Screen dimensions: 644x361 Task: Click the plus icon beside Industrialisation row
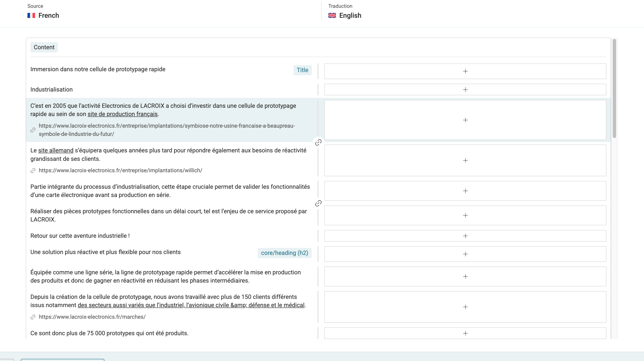(x=465, y=89)
